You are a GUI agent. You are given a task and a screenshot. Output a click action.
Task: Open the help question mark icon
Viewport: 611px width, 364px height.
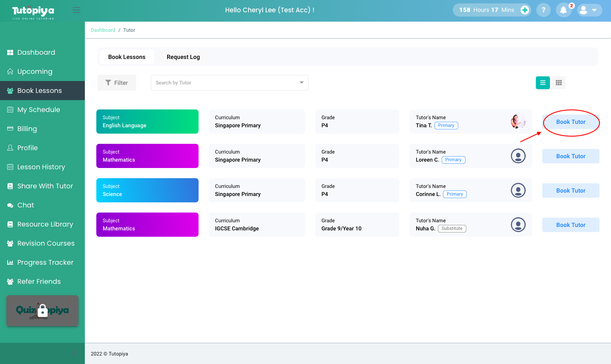pos(543,10)
